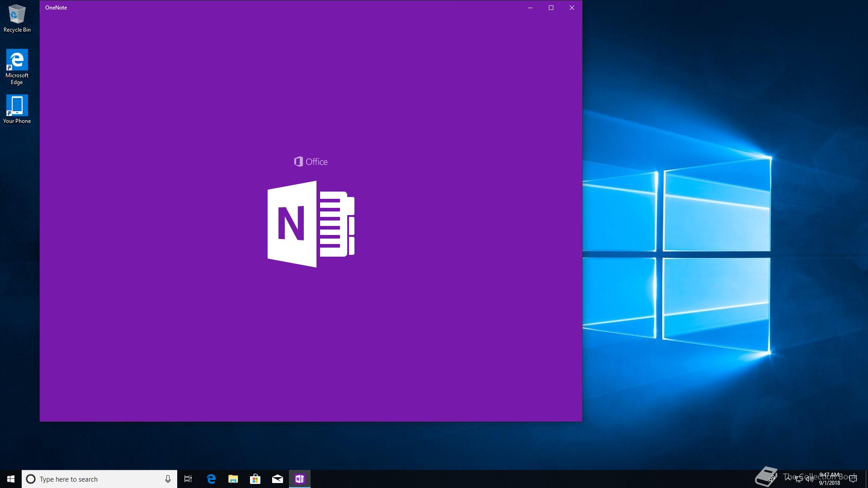868x488 pixels.
Task: Open Microsoft Store from the taskbar
Action: click(255, 479)
